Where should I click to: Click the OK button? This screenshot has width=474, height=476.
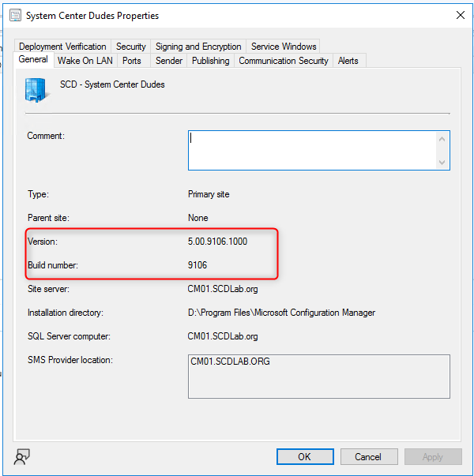305,456
